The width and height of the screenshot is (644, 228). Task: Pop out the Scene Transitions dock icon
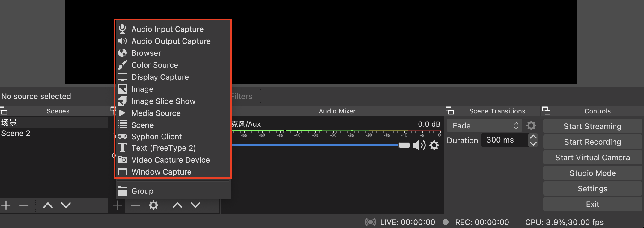(x=450, y=111)
